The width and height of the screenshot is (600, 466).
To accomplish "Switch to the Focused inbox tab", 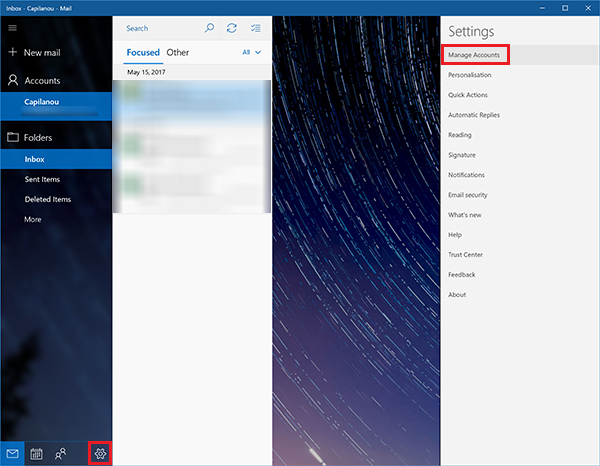I will click(x=143, y=52).
